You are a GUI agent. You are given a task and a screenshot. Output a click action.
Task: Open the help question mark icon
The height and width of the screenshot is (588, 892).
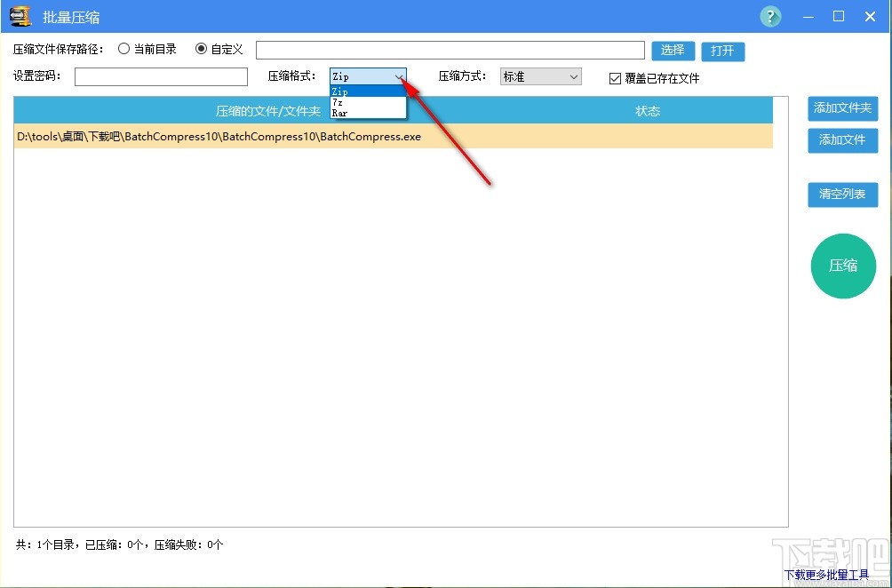(x=770, y=16)
